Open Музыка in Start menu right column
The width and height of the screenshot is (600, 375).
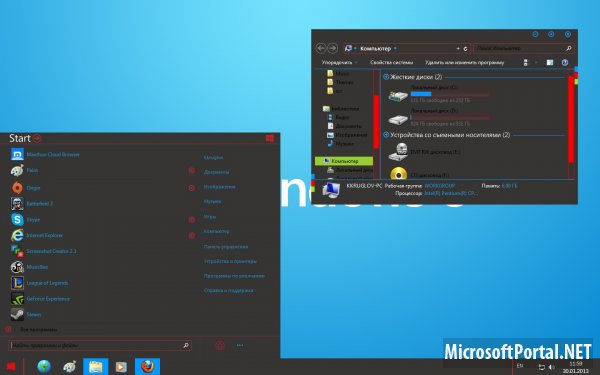pos(212,201)
